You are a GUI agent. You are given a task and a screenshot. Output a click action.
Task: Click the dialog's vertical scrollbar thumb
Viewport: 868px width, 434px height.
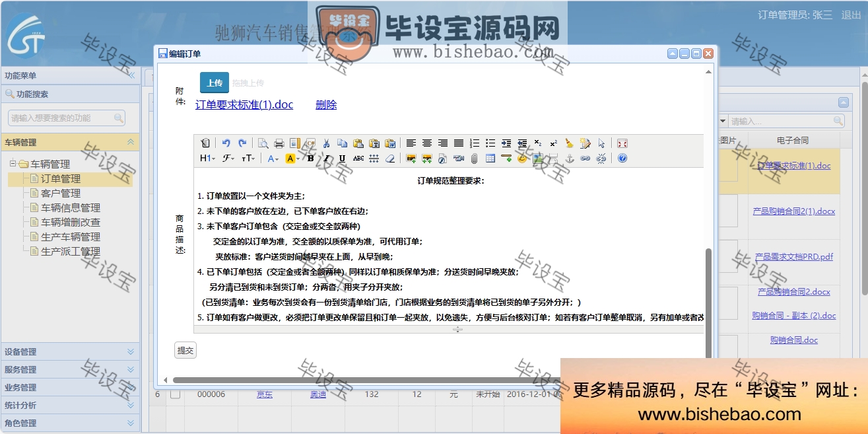point(709,304)
